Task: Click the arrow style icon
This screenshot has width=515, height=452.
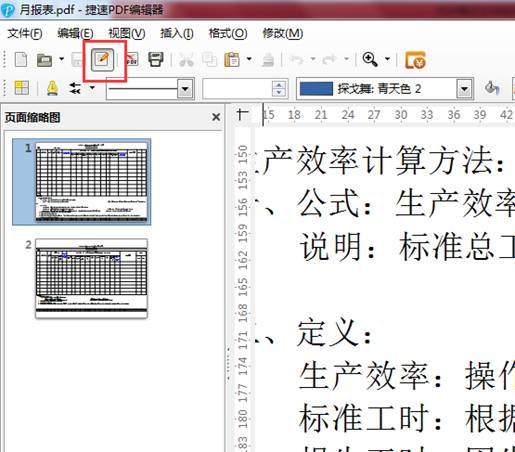Action: 75,88
